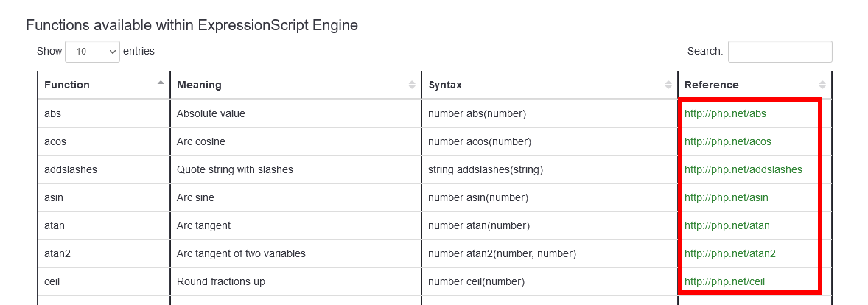Click the Reference column sort icon
The width and height of the screenshot is (868, 305).
coord(822,85)
